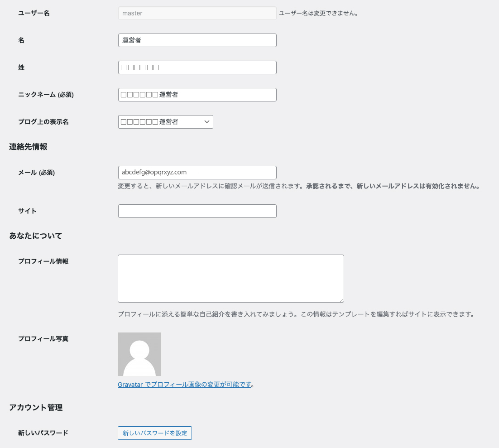The width and height of the screenshot is (499, 448).
Task: Click the ユーザー名 field label
Action: coord(34,13)
